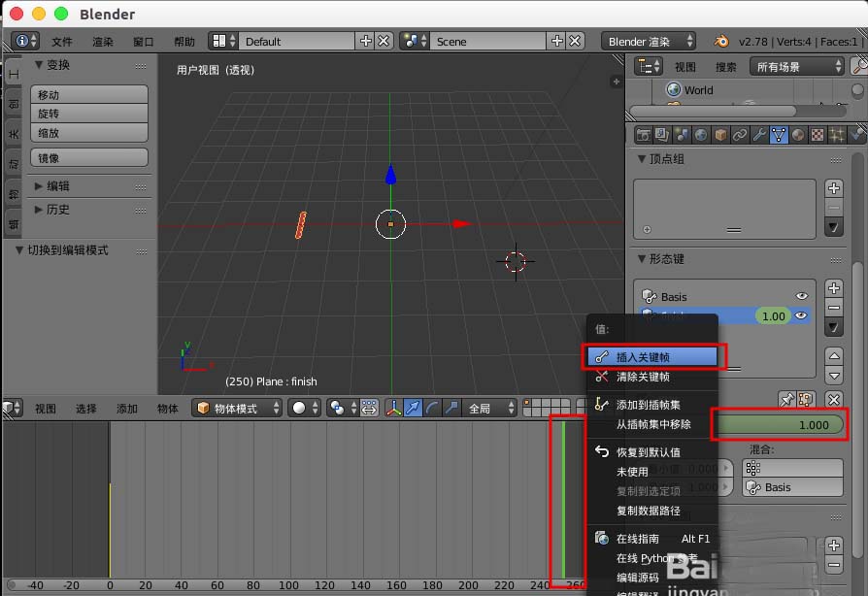
Task: Toggle the 3D manipulator axes icon
Action: (x=393, y=409)
